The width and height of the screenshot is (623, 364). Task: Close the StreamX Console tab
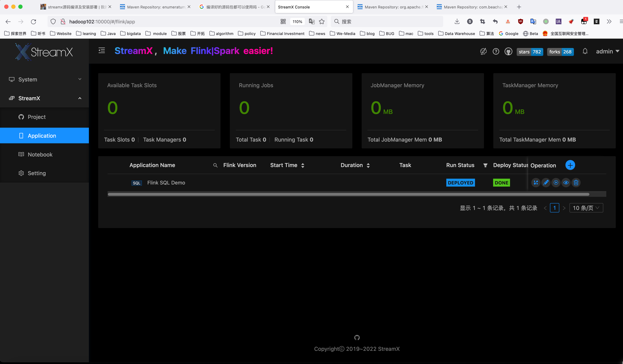tap(347, 7)
